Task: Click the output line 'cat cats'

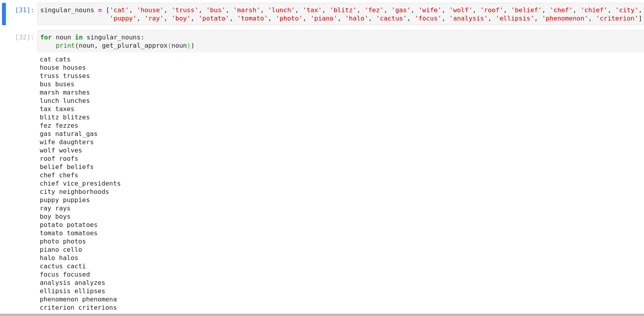Action: coord(55,59)
